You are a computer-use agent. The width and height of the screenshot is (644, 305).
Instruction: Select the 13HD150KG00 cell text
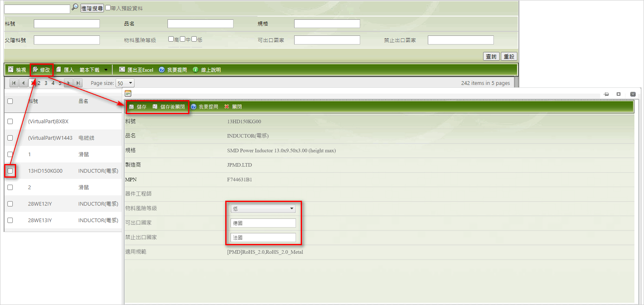(45, 171)
